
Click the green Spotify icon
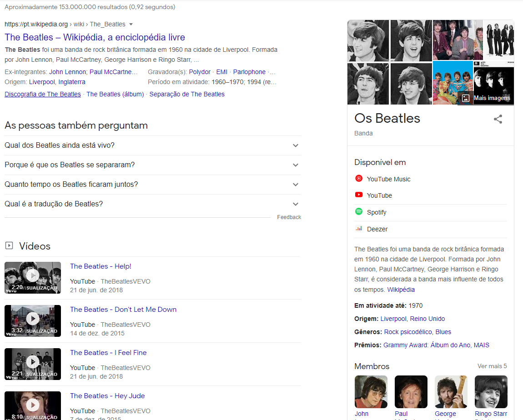[358, 211]
